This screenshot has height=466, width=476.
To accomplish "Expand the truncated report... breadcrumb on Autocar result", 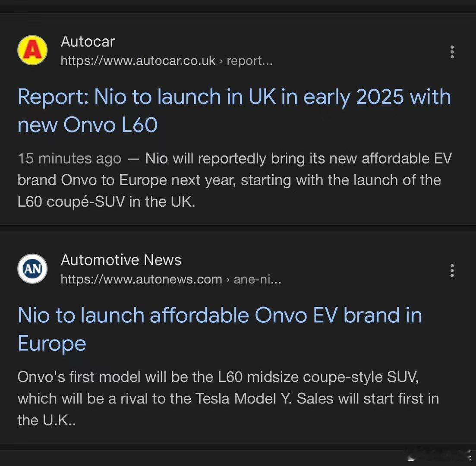I will pyautogui.click(x=250, y=61).
